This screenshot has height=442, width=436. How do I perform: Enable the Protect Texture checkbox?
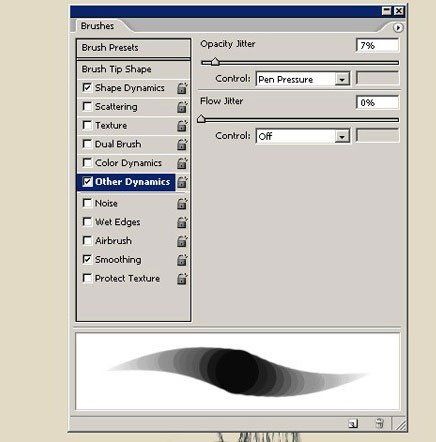(87, 278)
